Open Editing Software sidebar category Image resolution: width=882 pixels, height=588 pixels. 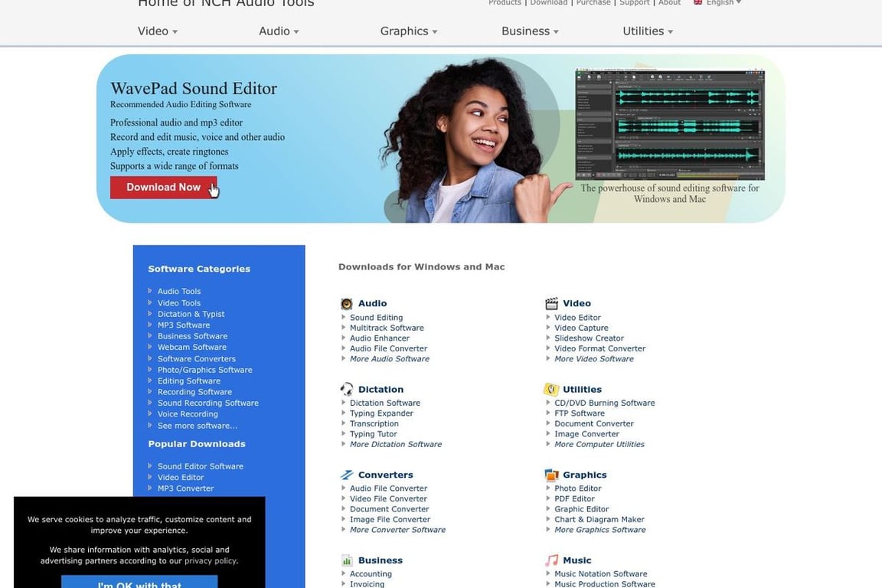click(189, 381)
